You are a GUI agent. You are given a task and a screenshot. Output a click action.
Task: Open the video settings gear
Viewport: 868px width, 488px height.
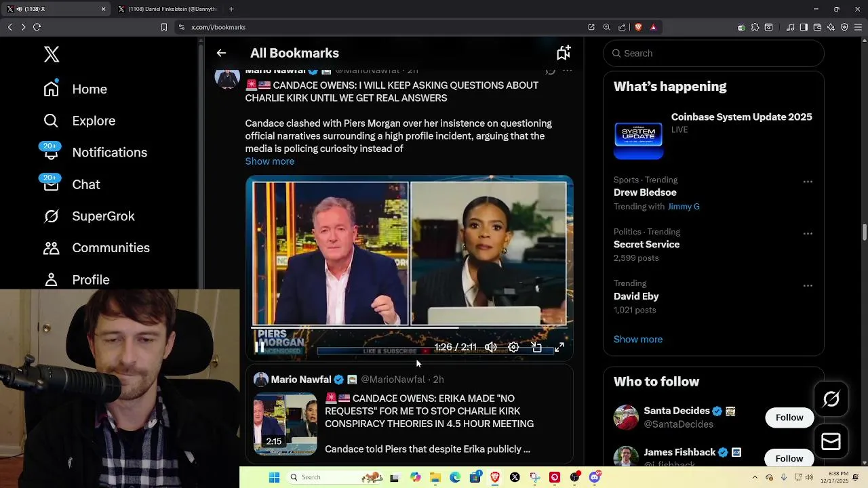(513, 347)
